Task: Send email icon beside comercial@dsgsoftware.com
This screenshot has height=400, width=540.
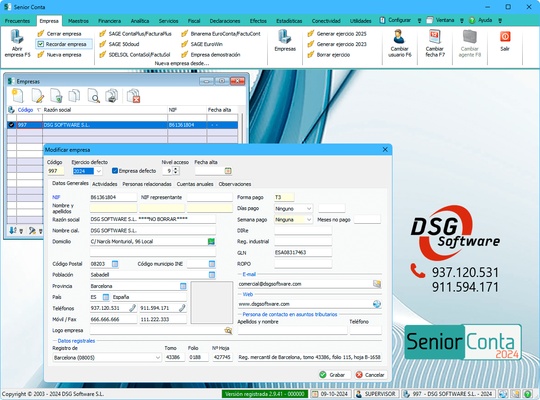Action: [377, 284]
